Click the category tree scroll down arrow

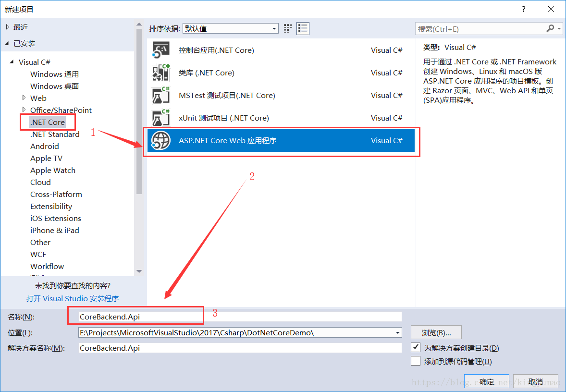tap(139, 271)
